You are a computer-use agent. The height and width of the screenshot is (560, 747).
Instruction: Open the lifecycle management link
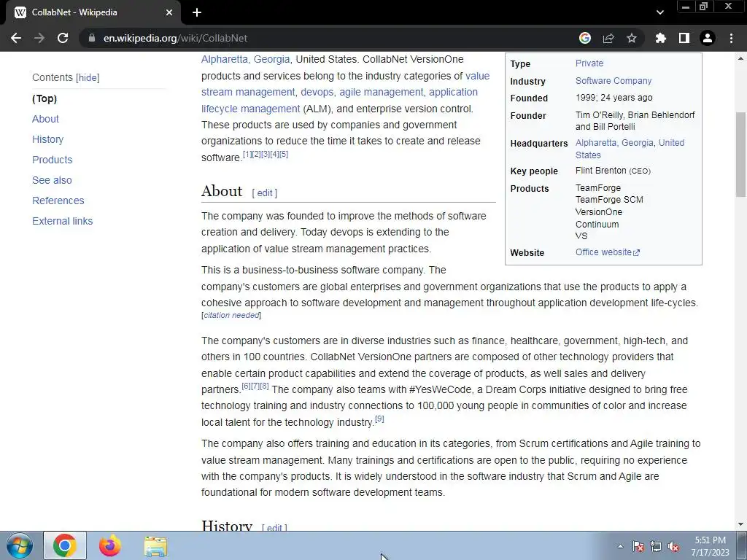251,109
